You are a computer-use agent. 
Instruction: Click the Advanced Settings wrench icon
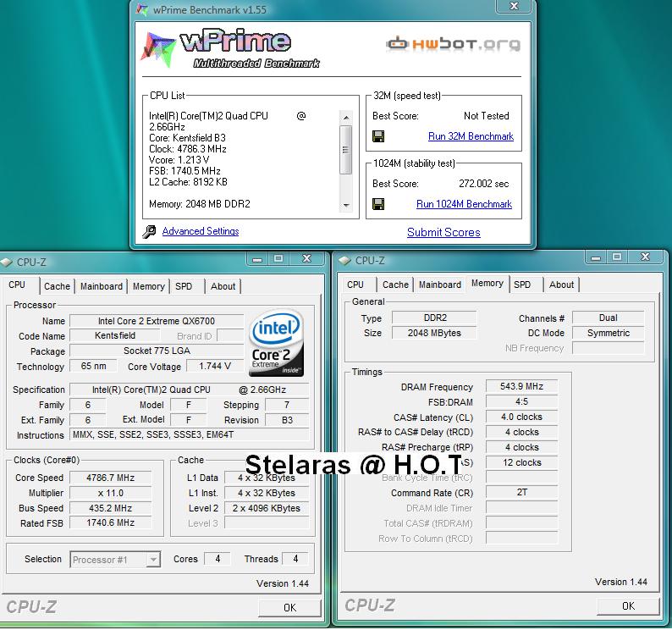point(149,231)
